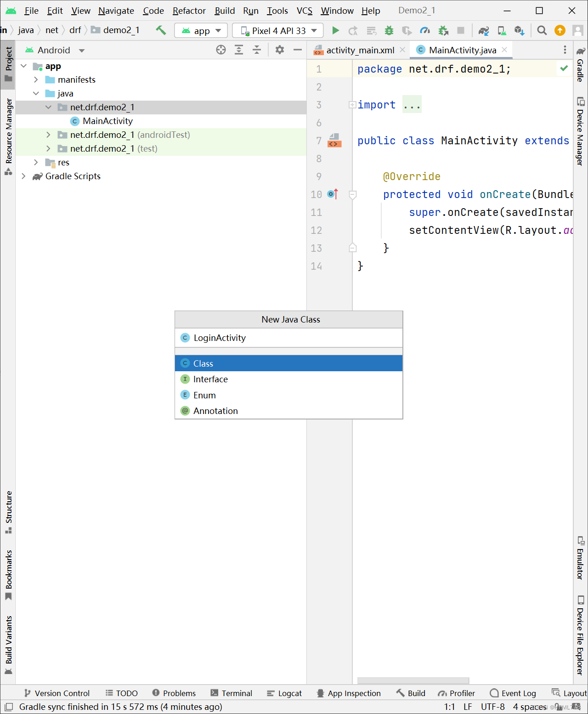This screenshot has height=714, width=588.
Task: Click the Search Everywhere magnifier icon
Action: [x=542, y=30]
